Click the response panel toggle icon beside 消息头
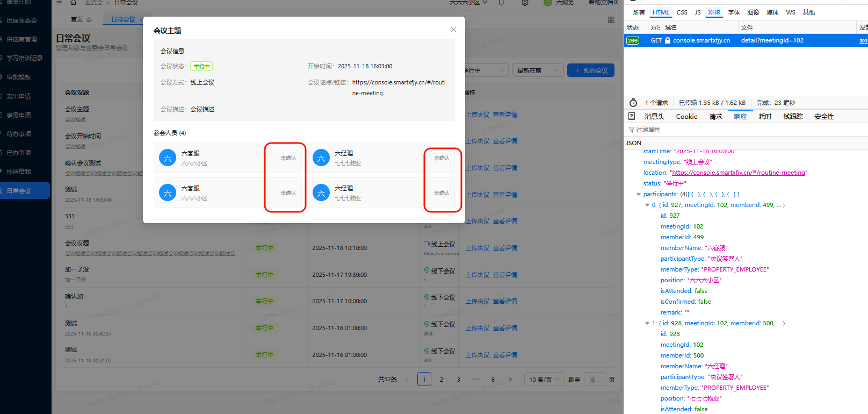The height and width of the screenshot is (414, 868). [x=632, y=116]
